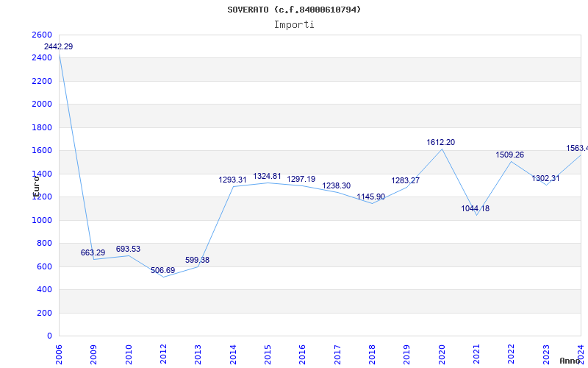The image size is (588, 368).
Task: Click the 1044.18 data label
Action: click(x=475, y=209)
